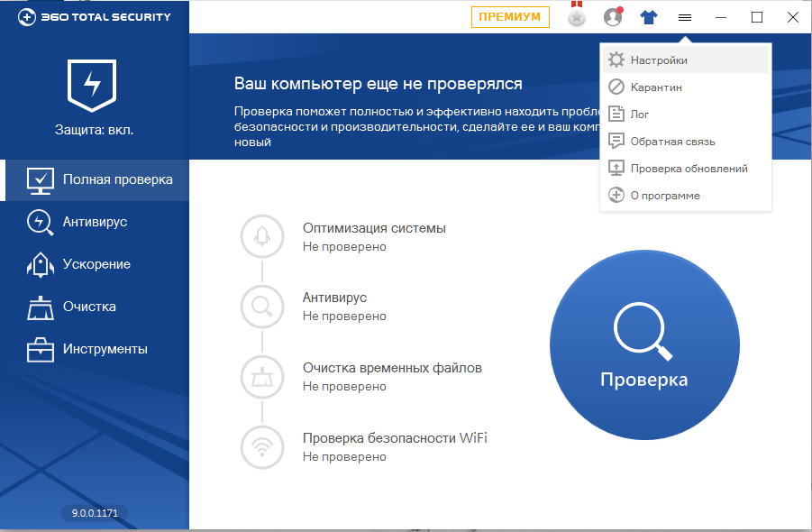This screenshot has width=812, height=532.
Task: Open Лог menu entry
Action: point(686,114)
